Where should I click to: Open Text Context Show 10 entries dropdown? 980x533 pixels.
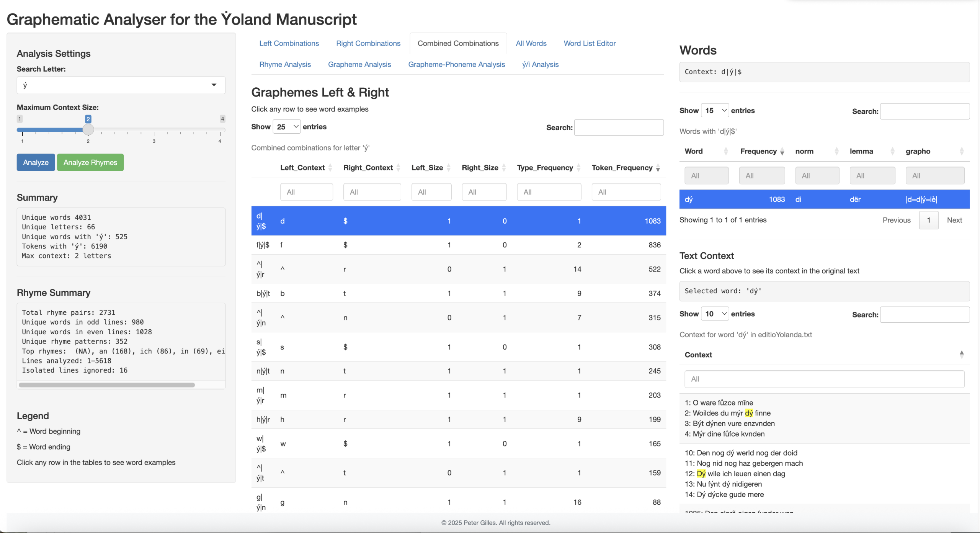(715, 314)
